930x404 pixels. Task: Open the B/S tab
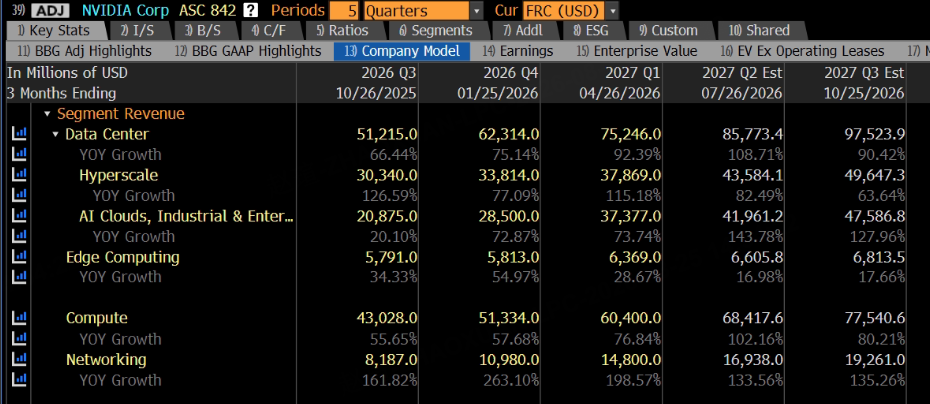[203, 30]
